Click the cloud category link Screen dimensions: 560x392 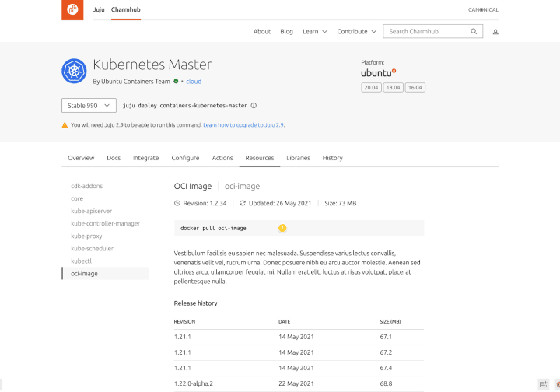(x=194, y=82)
